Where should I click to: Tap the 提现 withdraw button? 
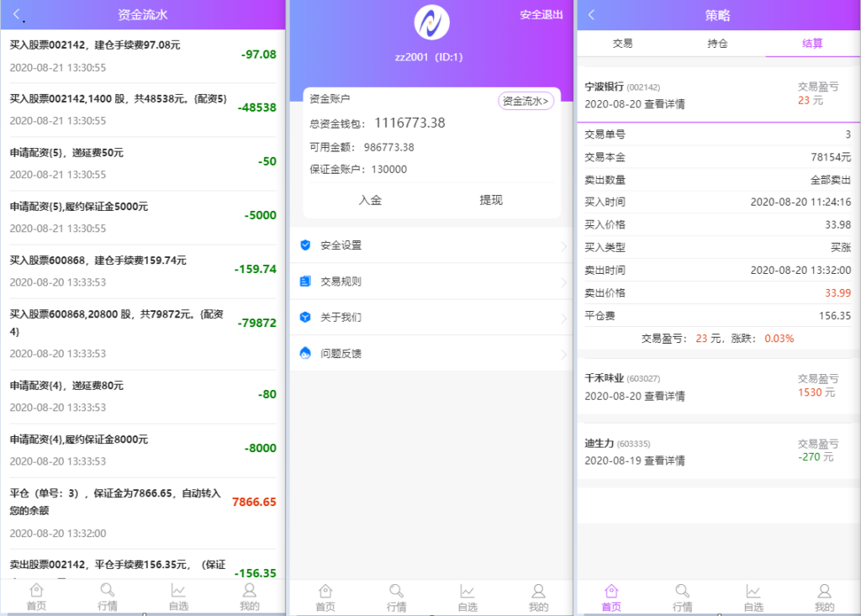click(x=491, y=200)
